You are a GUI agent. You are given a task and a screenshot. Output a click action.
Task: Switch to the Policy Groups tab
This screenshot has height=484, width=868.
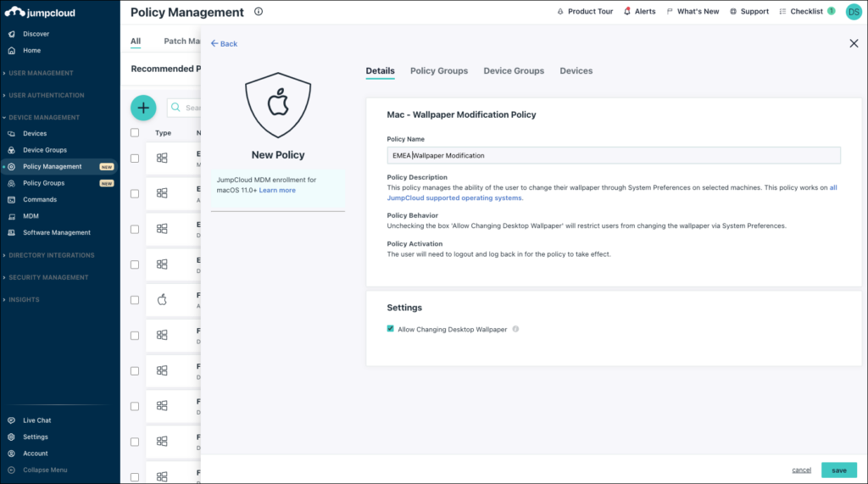[x=438, y=71]
